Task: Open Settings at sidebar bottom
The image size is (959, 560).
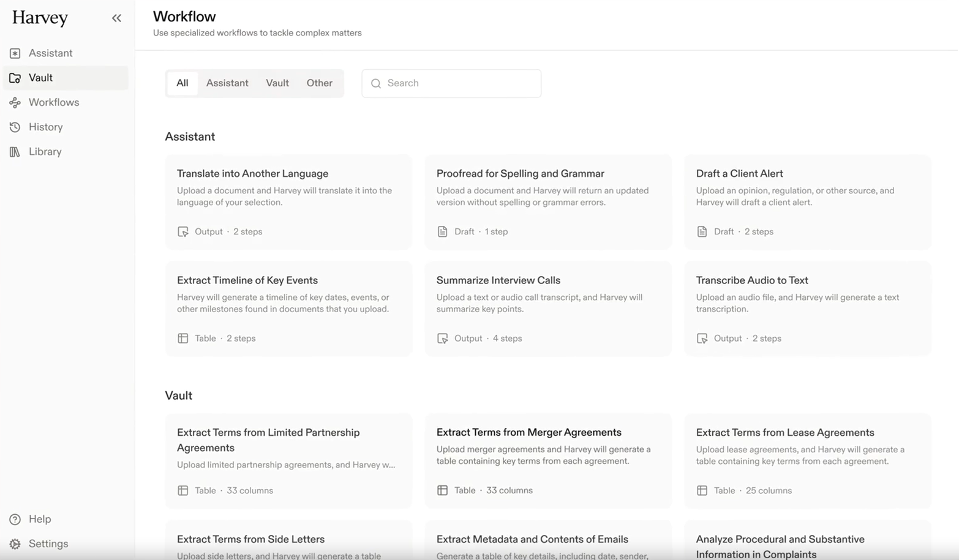Action: [66, 544]
